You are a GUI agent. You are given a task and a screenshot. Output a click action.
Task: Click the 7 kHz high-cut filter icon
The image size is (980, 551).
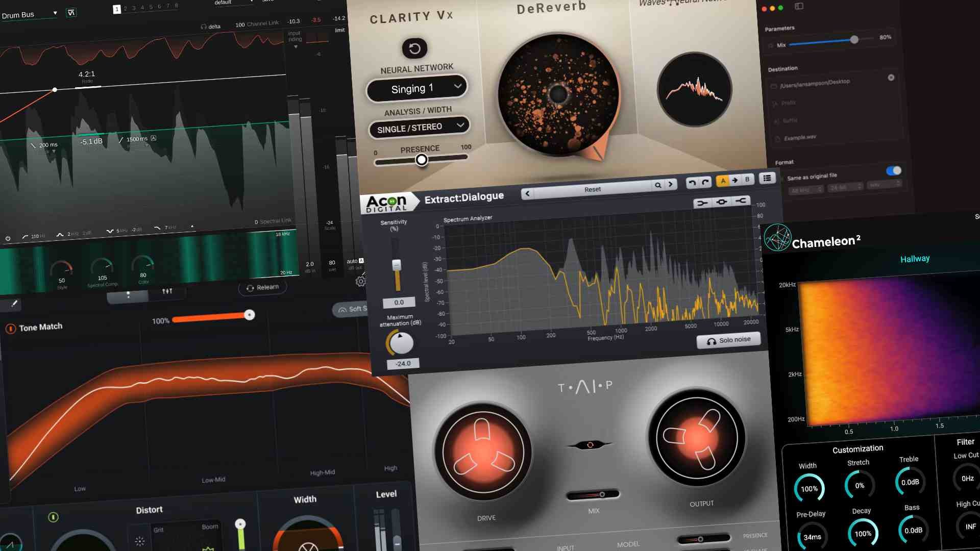click(157, 228)
